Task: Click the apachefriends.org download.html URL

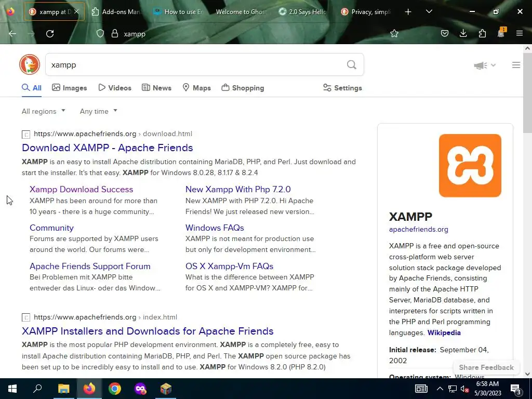Action: (113, 134)
